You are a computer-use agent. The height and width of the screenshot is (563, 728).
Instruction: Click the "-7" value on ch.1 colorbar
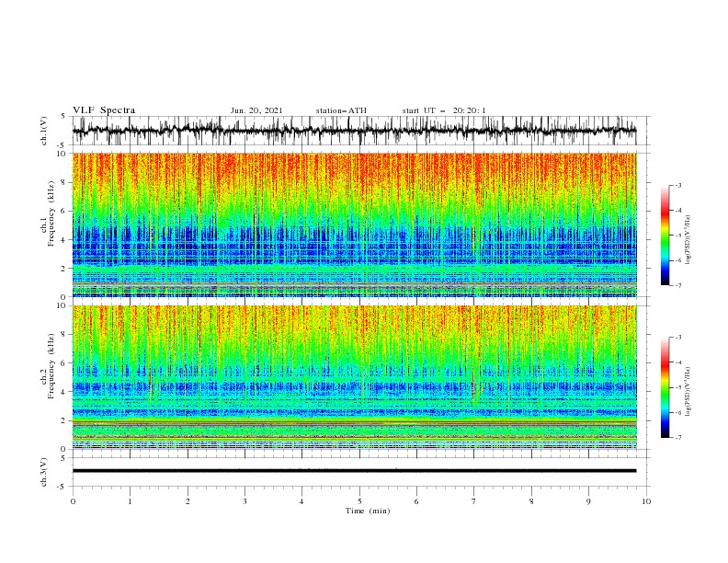tap(677, 285)
